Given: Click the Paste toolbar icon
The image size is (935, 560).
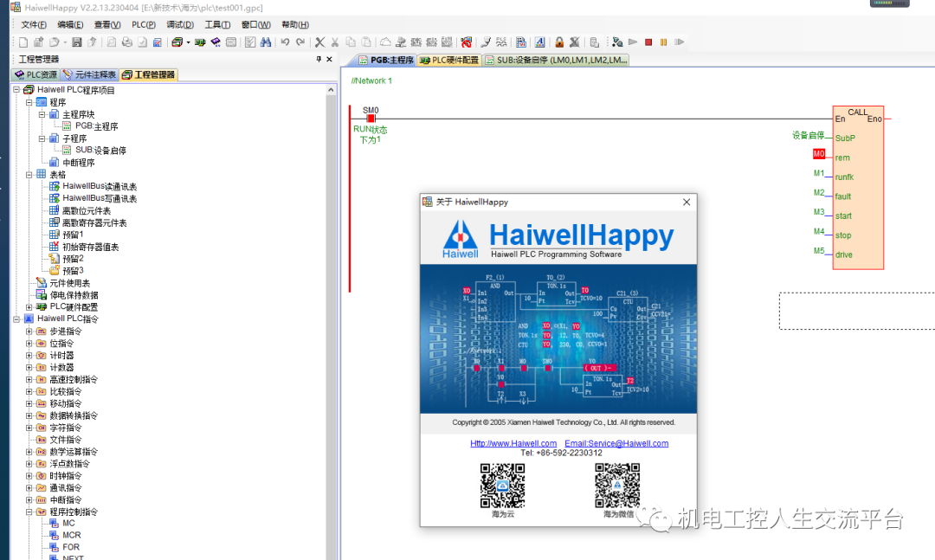Looking at the screenshot, I should coord(366,42).
